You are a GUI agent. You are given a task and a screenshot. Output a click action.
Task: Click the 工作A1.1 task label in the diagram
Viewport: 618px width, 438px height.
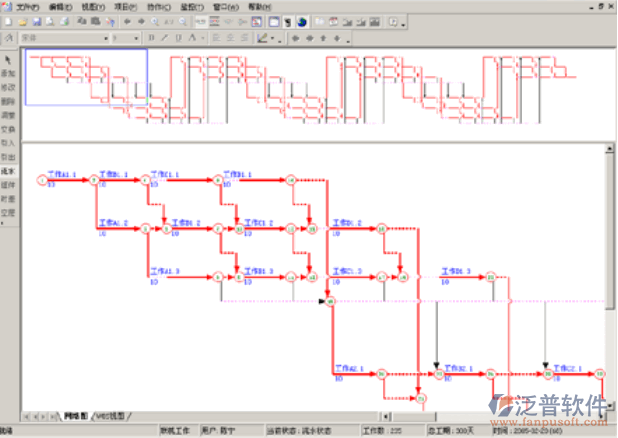62,174
